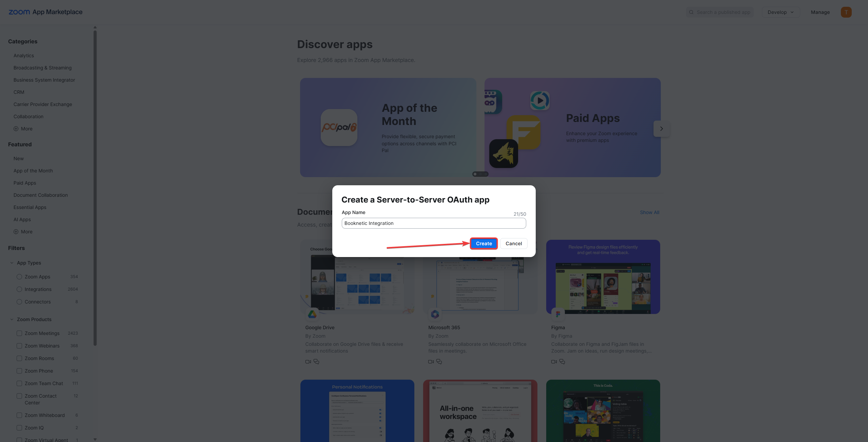Click the App Name input field
Screen dimensions: 868x442
(434, 223)
